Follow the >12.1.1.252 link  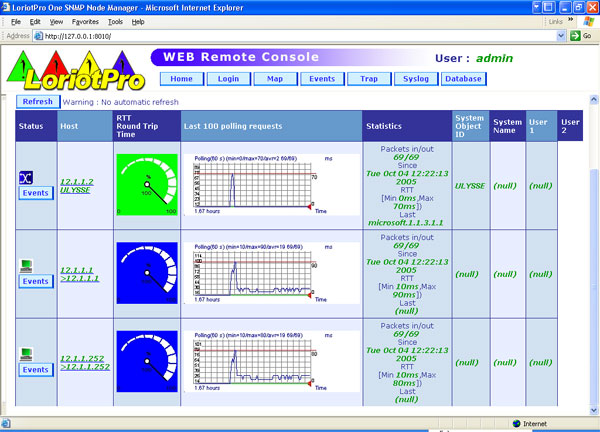pos(85,367)
